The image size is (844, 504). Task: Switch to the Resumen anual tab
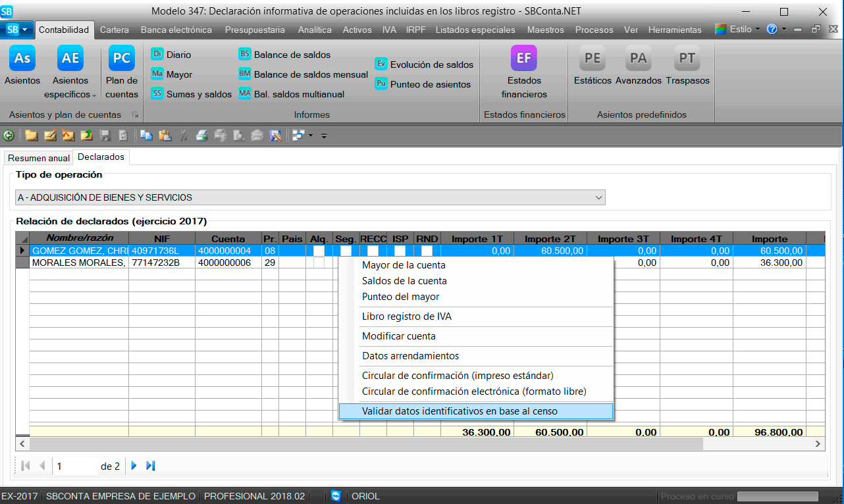click(x=38, y=158)
